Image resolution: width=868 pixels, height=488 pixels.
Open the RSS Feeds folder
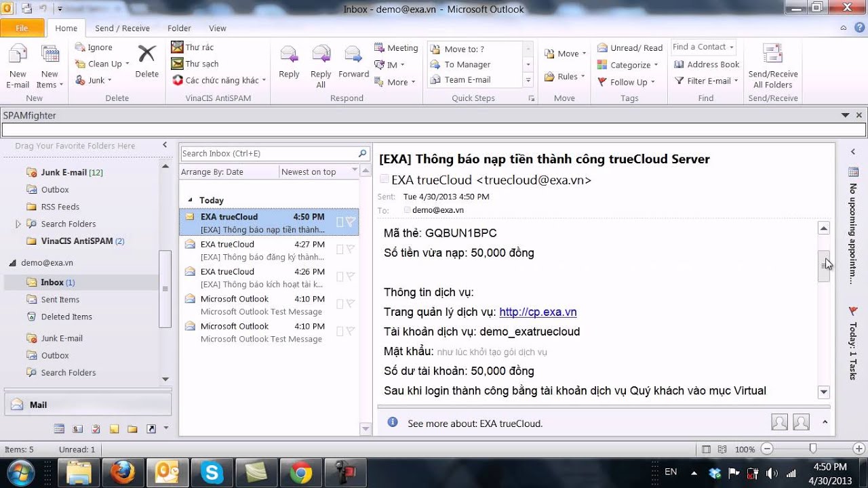(x=60, y=207)
